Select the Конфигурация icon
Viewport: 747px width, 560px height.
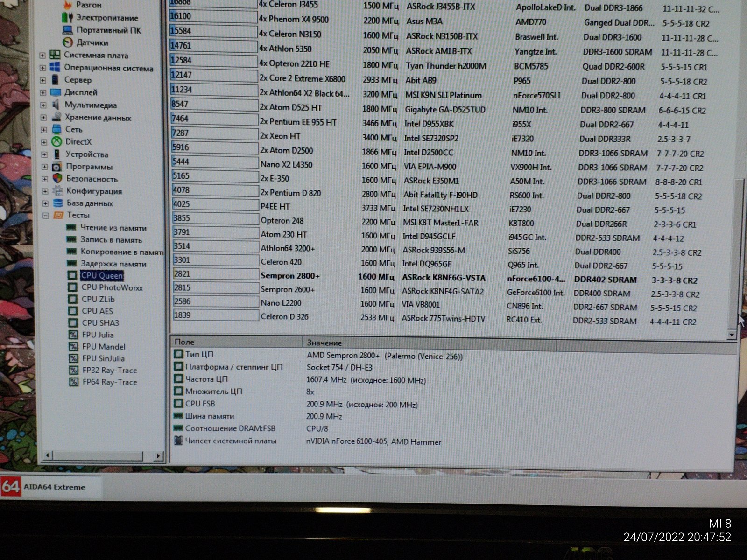coord(58,190)
